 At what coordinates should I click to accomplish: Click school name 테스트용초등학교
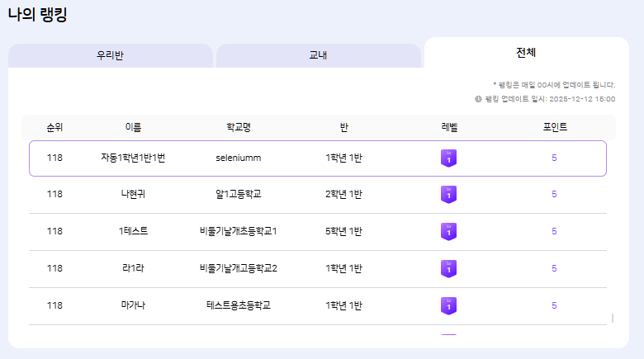click(239, 306)
